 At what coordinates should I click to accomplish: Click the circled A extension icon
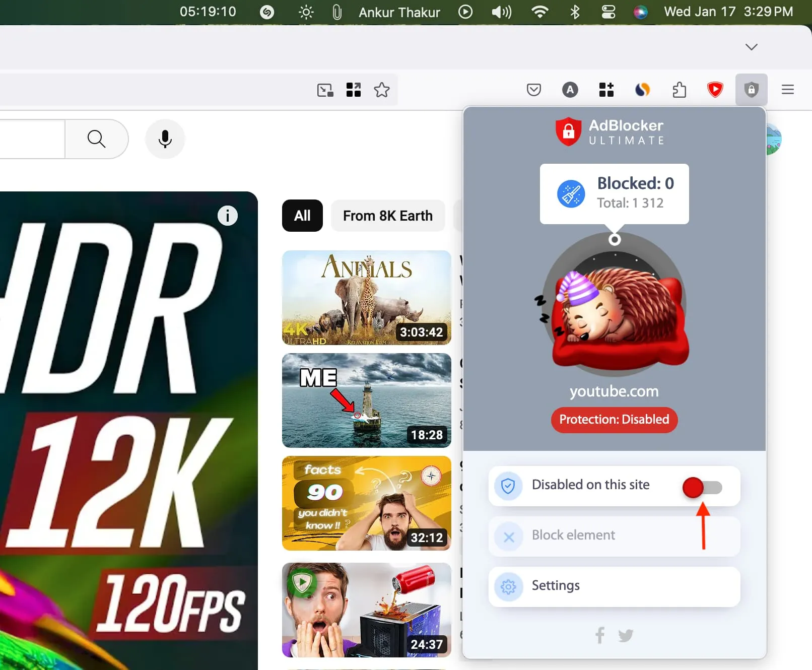pos(570,90)
